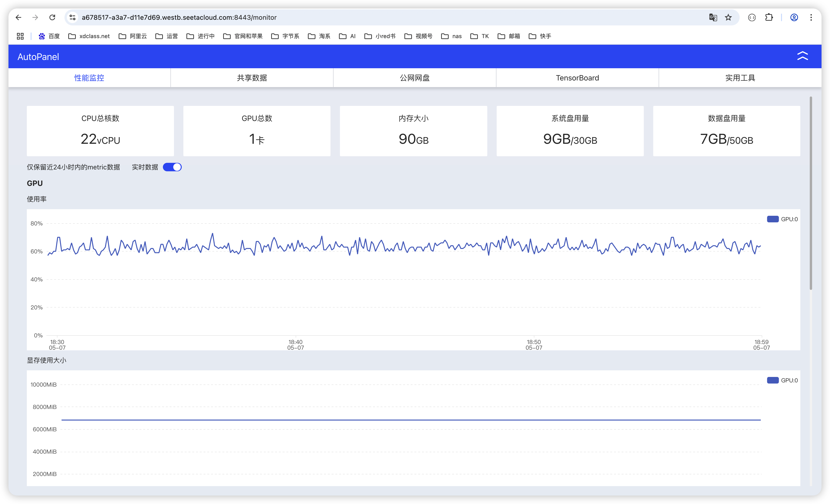The width and height of the screenshot is (830, 504).
Task: Click the site information icon in address bar
Action: pyautogui.click(x=73, y=17)
